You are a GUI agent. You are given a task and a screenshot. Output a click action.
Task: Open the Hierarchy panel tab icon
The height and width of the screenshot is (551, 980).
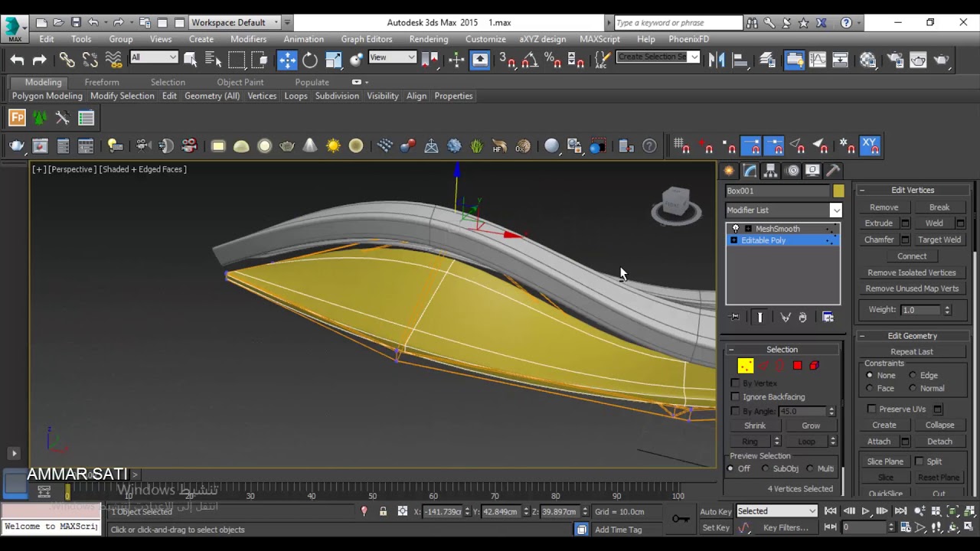[x=770, y=171]
